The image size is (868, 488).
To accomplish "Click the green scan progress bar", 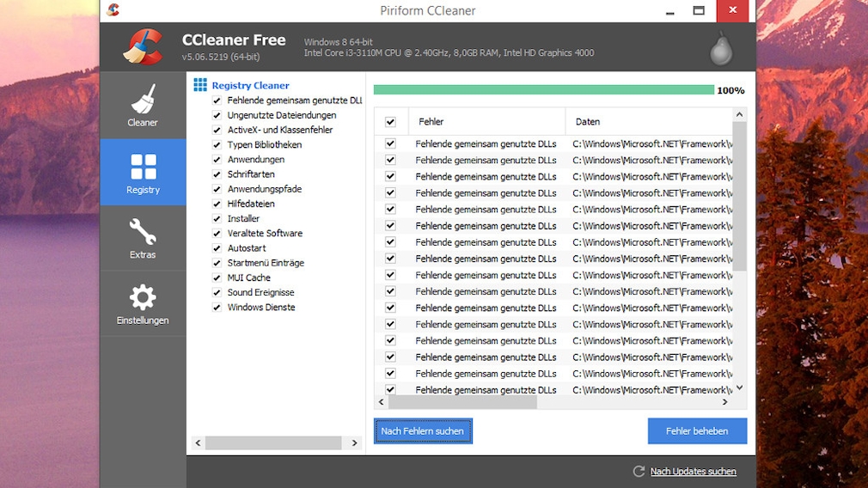I will 543,90.
